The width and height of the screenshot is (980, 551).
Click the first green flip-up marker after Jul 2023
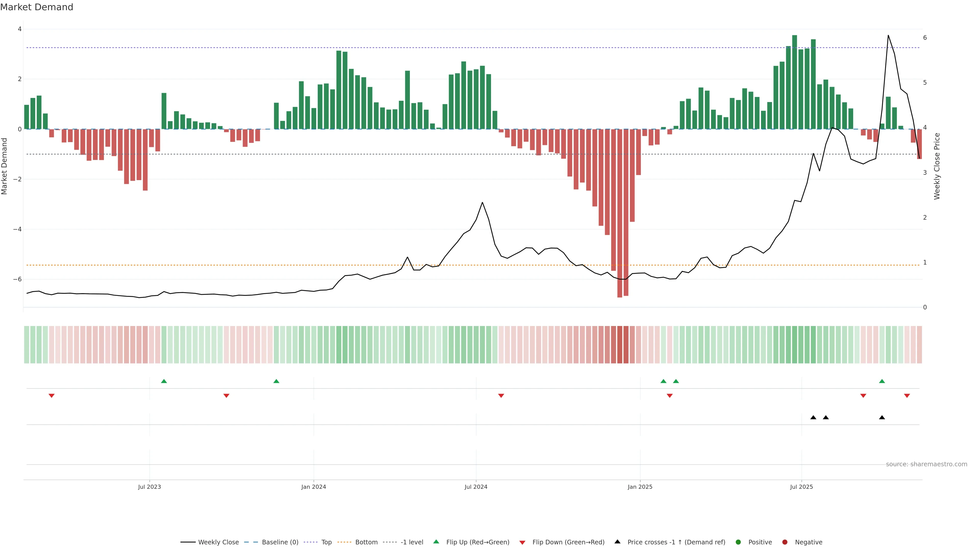(164, 381)
